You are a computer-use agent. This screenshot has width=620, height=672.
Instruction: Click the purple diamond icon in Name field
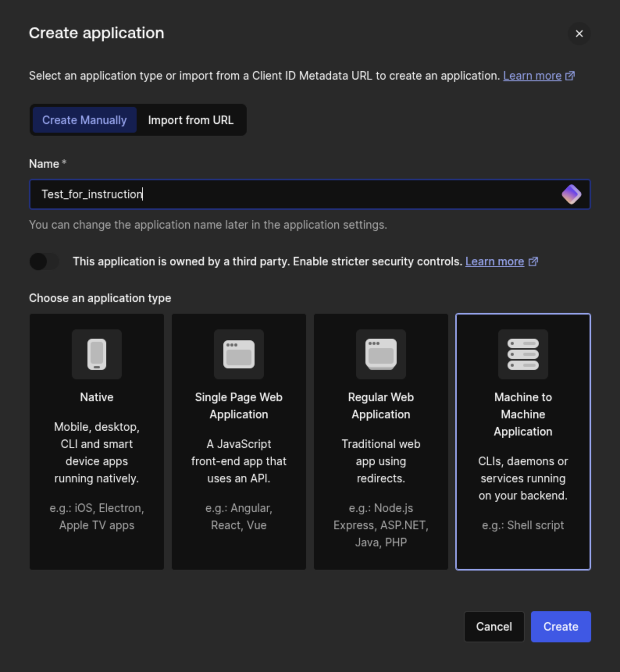[571, 194]
